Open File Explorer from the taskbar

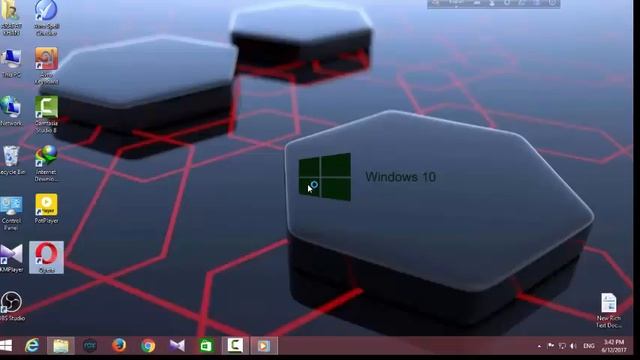pos(61,346)
